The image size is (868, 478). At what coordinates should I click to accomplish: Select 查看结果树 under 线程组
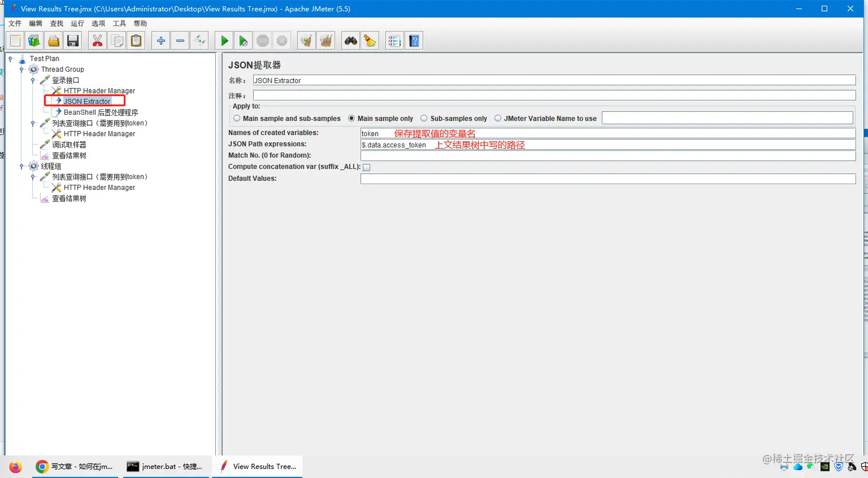click(x=69, y=199)
